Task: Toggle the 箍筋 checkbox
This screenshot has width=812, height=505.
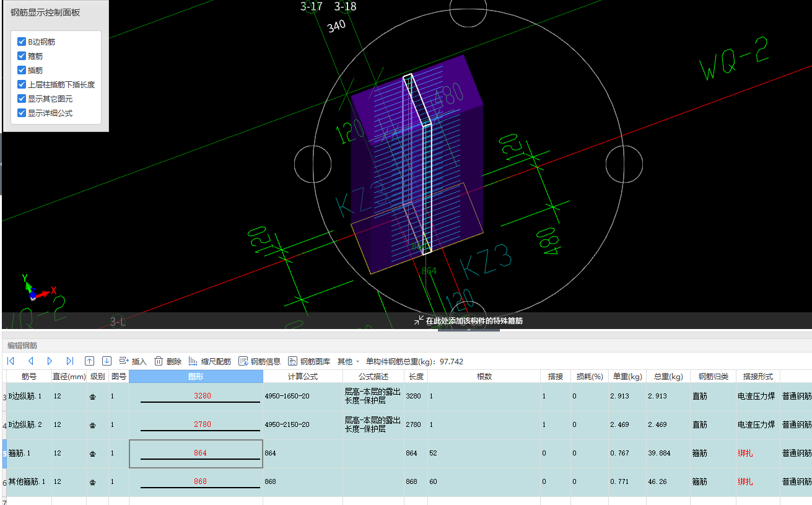Action: [22, 56]
